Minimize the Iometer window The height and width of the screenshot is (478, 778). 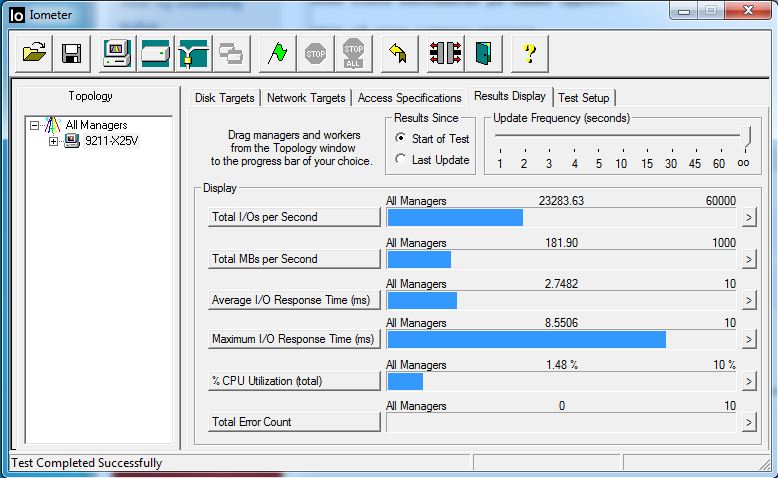(x=684, y=11)
